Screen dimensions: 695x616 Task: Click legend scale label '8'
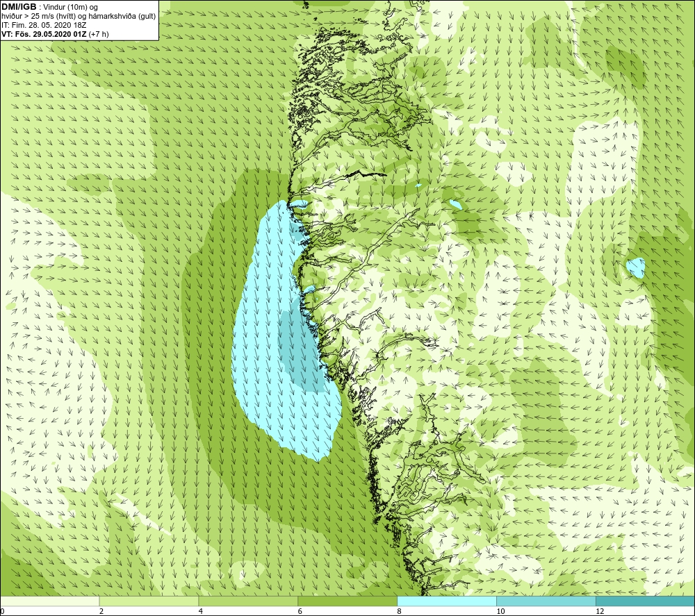coord(400,611)
